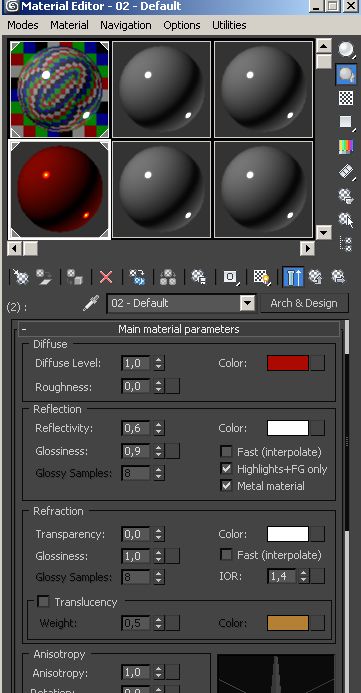Uncheck the Metal material checkbox

point(226,486)
